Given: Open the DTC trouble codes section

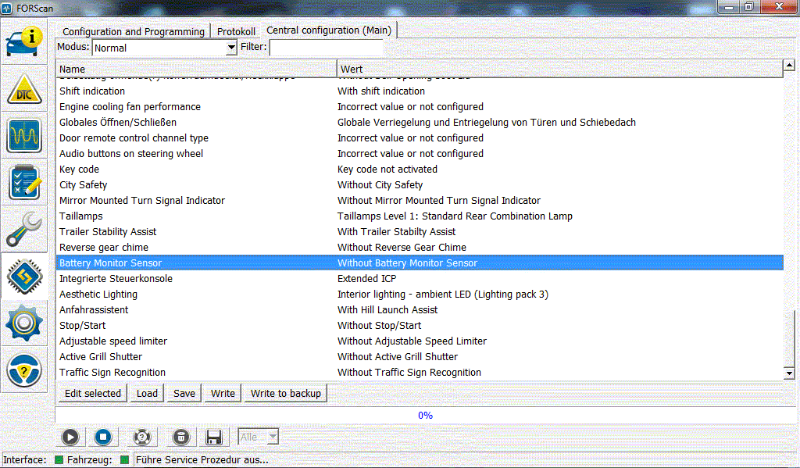Looking at the screenshot, I should 24,89.
